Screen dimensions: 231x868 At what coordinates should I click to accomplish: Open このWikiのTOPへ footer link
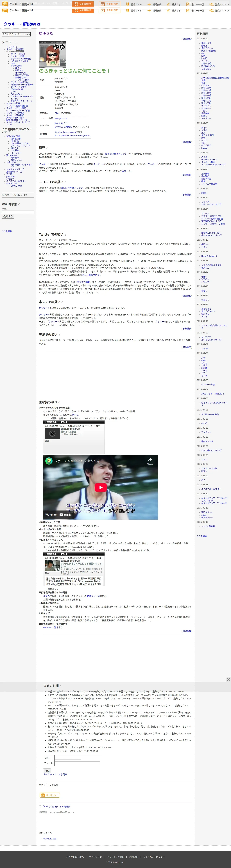[x=75, y=857]
